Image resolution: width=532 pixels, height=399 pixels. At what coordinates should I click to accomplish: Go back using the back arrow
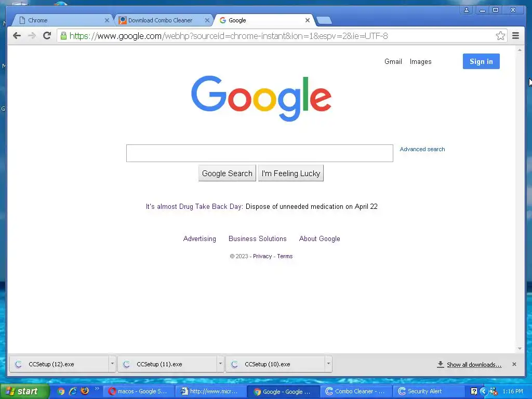click(x=17, y=36)
